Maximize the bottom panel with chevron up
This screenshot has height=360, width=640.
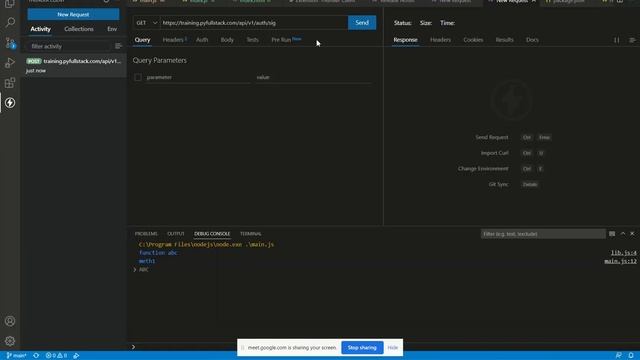pos(623,233)
